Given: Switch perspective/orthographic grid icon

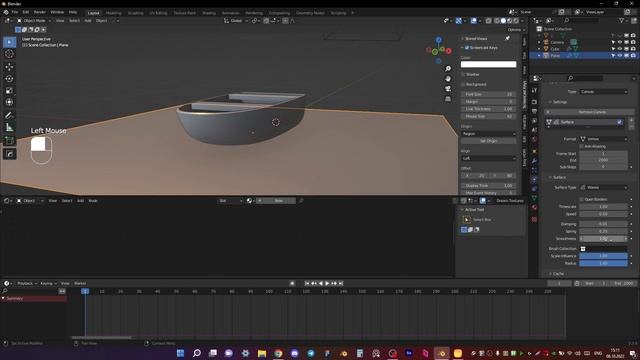Looking at the screenshot, I should pyautogui.click(x=448, y=99).
